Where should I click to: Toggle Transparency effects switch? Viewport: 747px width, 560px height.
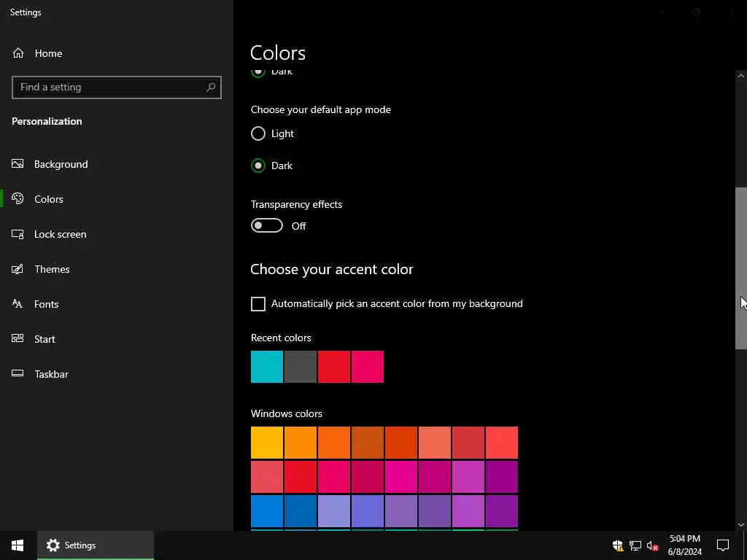coord(267,226)
